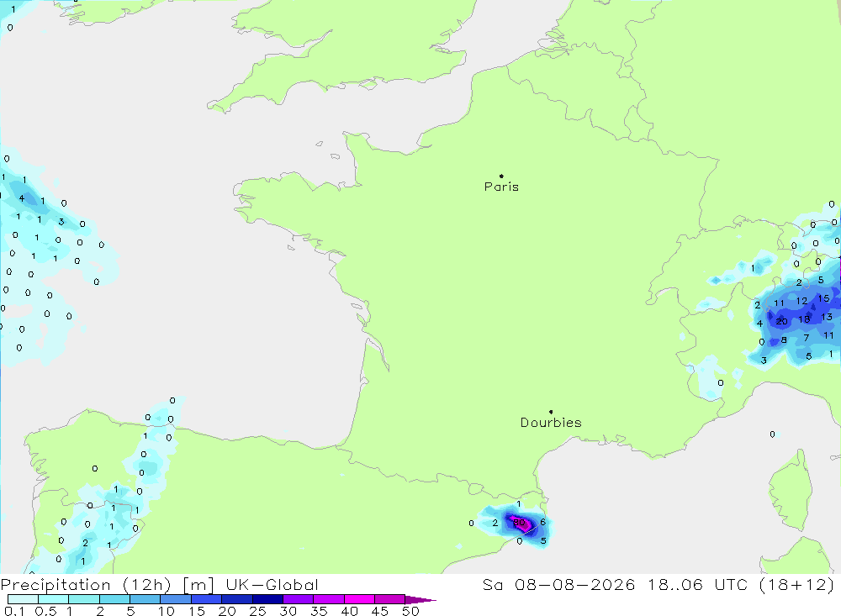The width and height of the screenshot is (841, 616).
Task: Click the legend's over-50 arrow tip
Action: pos(420,599)
